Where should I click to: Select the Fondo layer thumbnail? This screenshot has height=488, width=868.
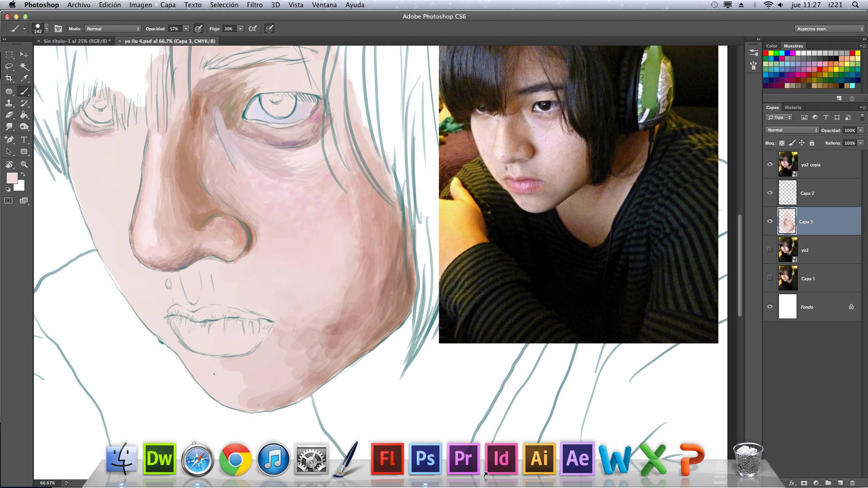tap(787, 307)
